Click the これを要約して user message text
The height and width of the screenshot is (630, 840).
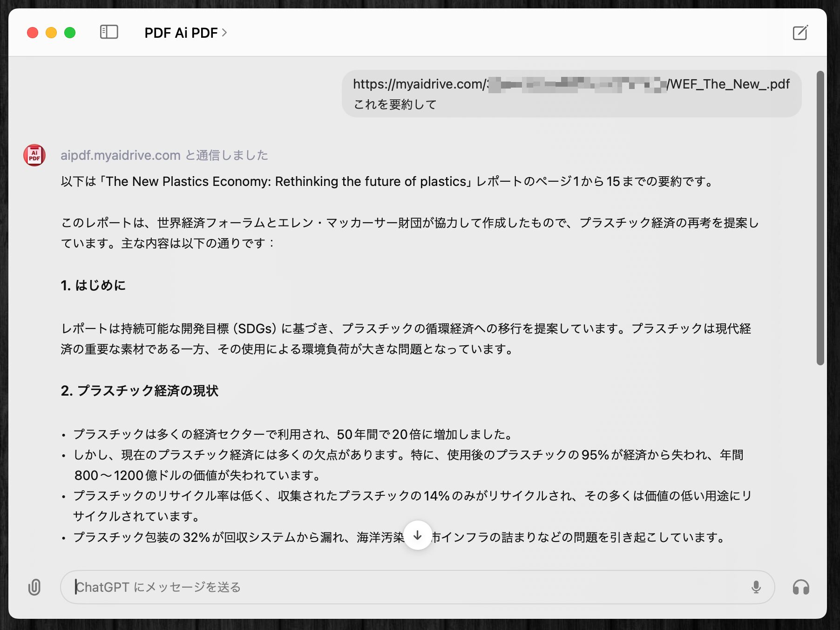coord(395,104)
